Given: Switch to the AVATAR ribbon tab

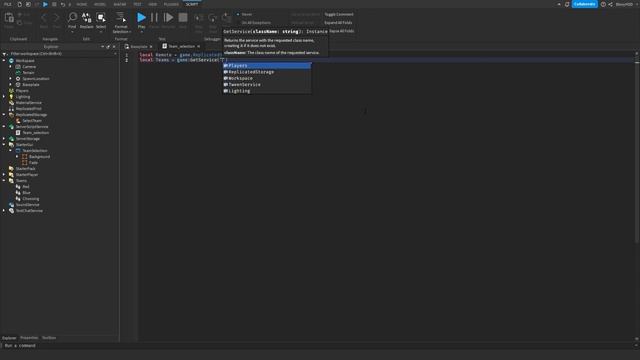Looking at the screenshot, I should click(120, 4).
